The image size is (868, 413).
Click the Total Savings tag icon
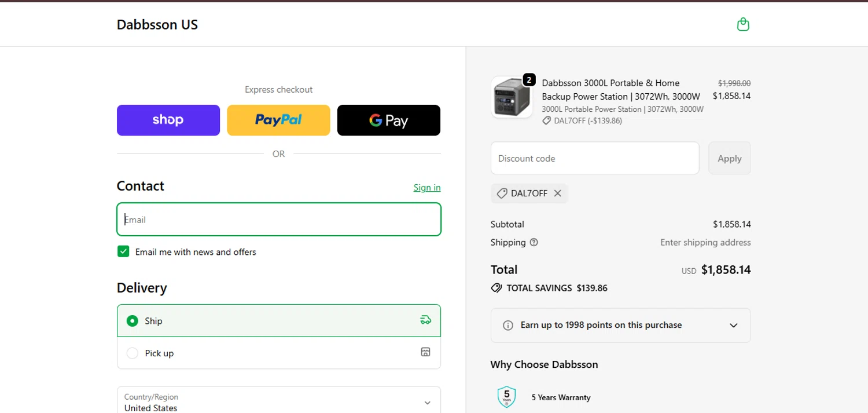pos(496,288)
